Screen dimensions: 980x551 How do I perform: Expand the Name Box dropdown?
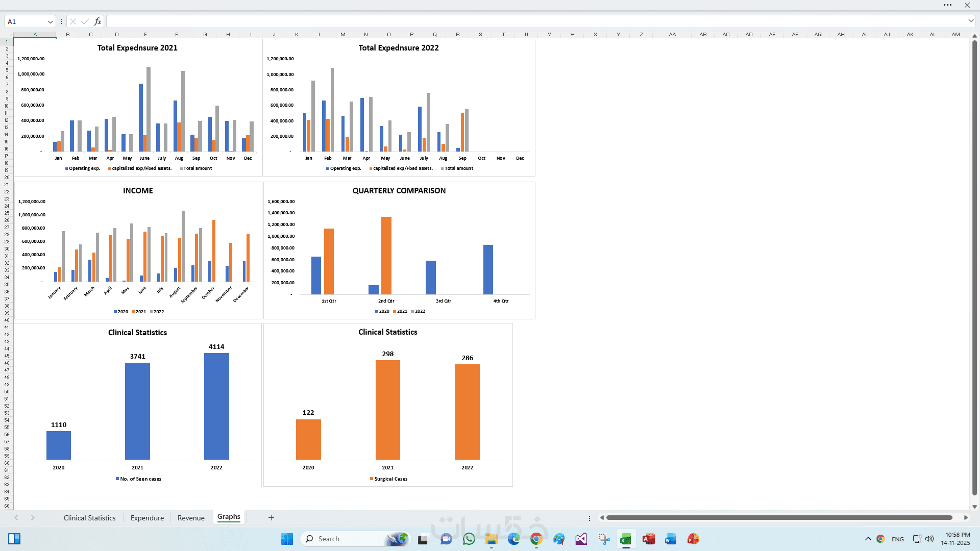[x=50, y=21]
